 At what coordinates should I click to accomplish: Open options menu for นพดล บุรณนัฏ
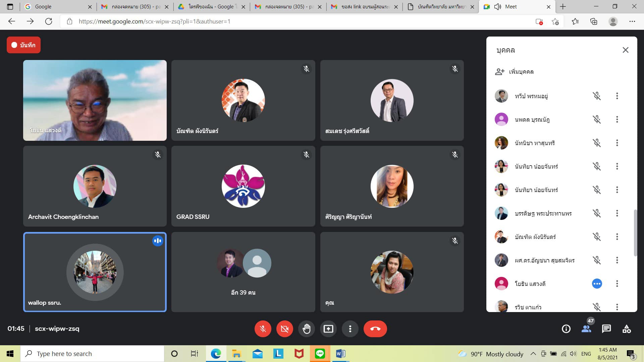(617, 120)
